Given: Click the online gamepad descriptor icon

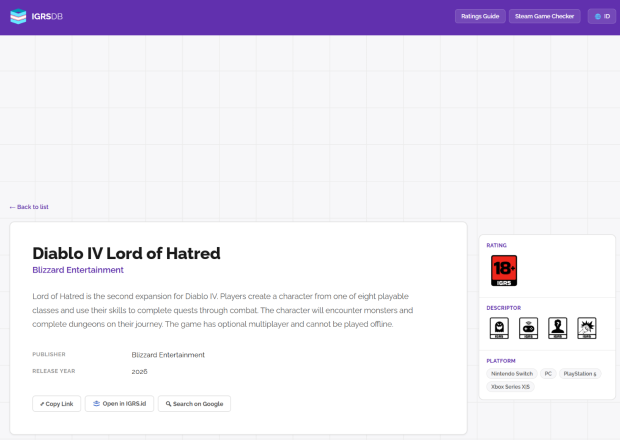Looking at the screenshot, I should pyautogui.click(x=528, y=328).
